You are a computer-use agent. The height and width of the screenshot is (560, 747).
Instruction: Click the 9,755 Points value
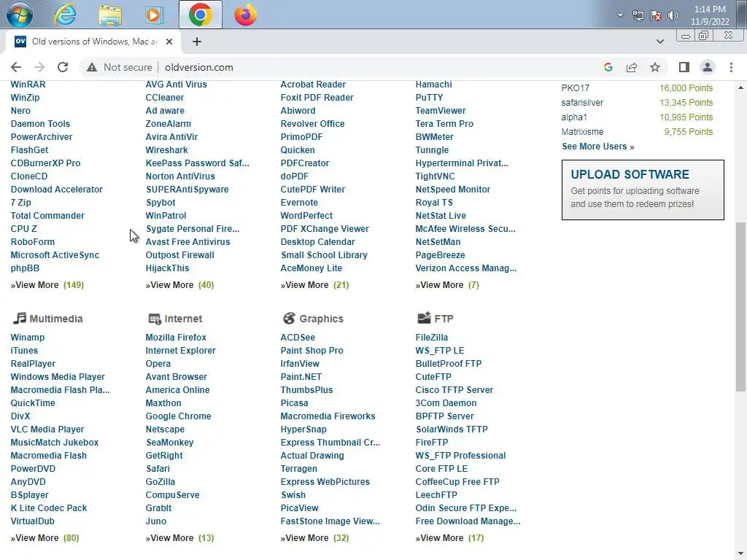pyautogui.click(x=689, y=131)
